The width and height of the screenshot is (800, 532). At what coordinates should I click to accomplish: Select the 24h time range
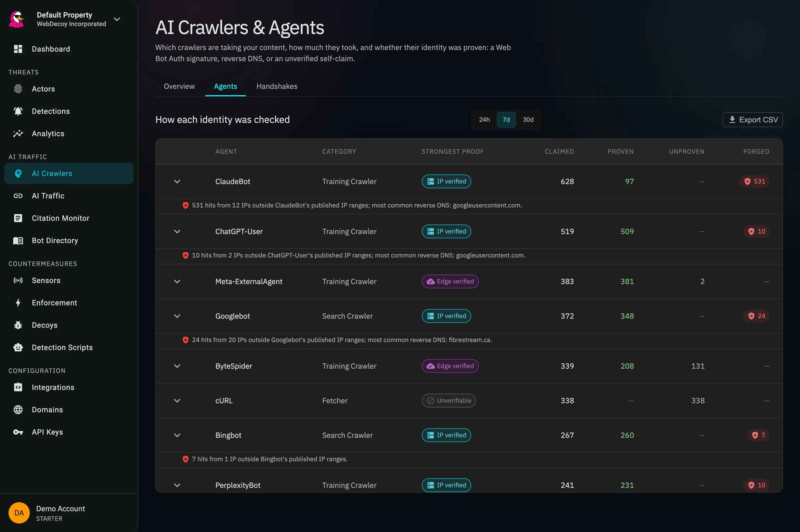tap(484, 120)
